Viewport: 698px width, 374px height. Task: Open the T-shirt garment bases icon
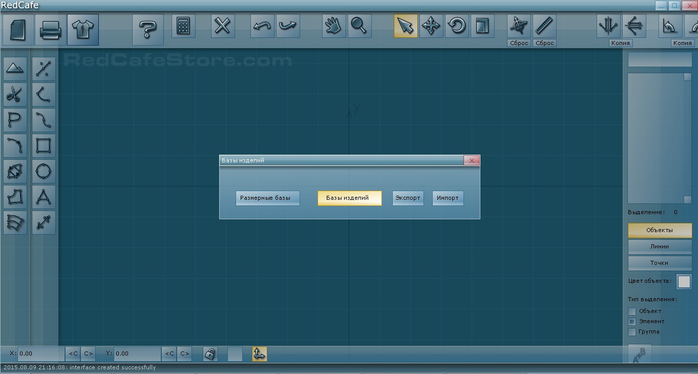point(83,30)
